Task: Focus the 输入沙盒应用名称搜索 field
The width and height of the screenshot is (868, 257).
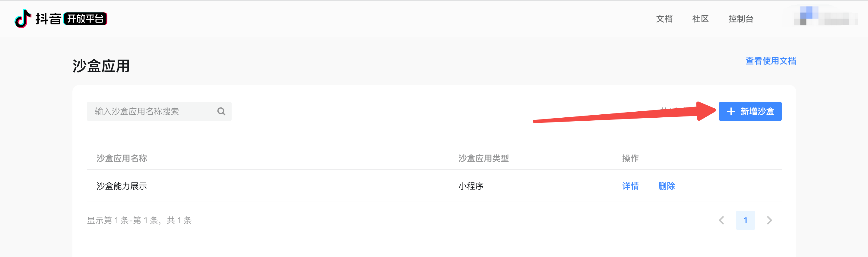Action: pos(159,111)
